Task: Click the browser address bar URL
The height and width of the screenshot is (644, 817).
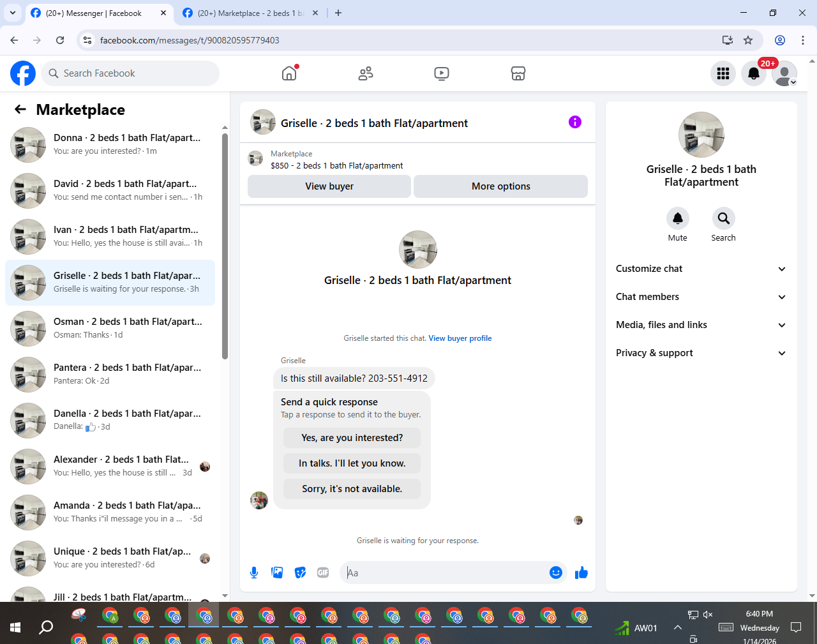Action: [x=190, y=40]
